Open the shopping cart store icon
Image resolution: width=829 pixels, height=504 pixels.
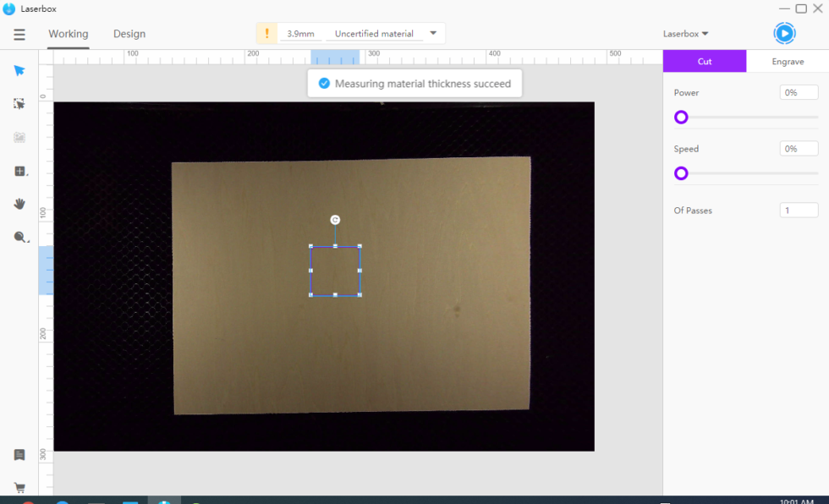[19, 488]
